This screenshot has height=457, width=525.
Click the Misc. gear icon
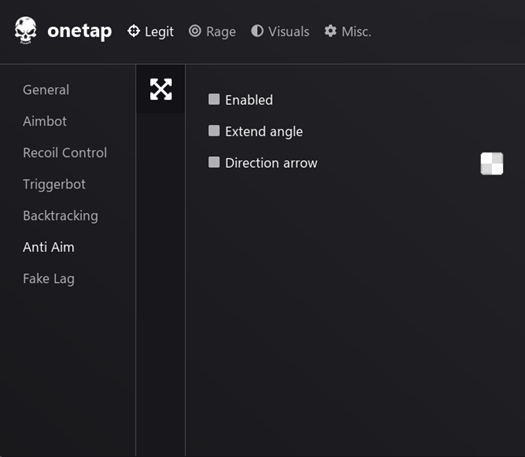point(330,31)
